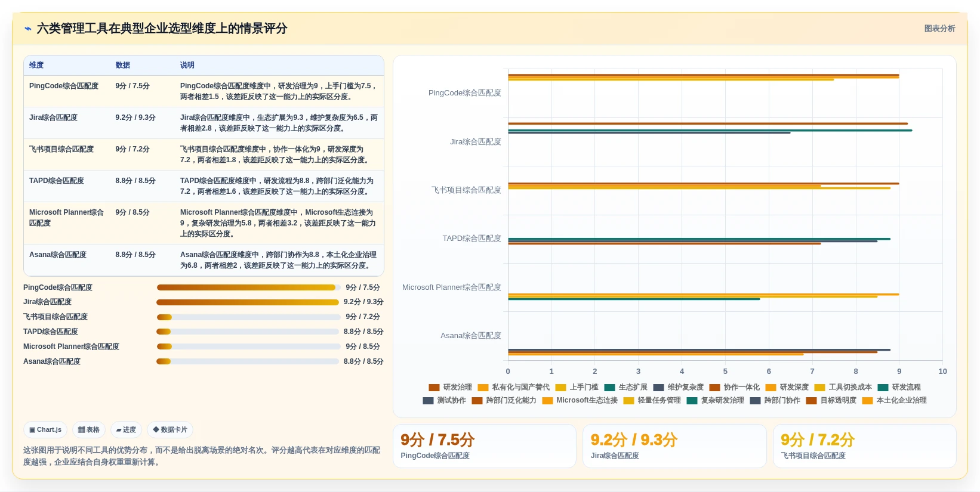This screenshot has height=492, width=980.
Task: Open the 9分 / 7.5分 PingCode data card
Action: coord(484,446)
